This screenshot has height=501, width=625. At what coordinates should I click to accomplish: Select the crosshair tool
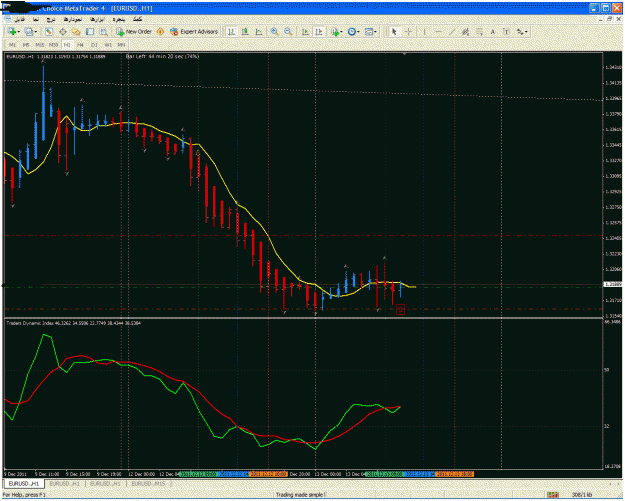click(x=408, y=32)
